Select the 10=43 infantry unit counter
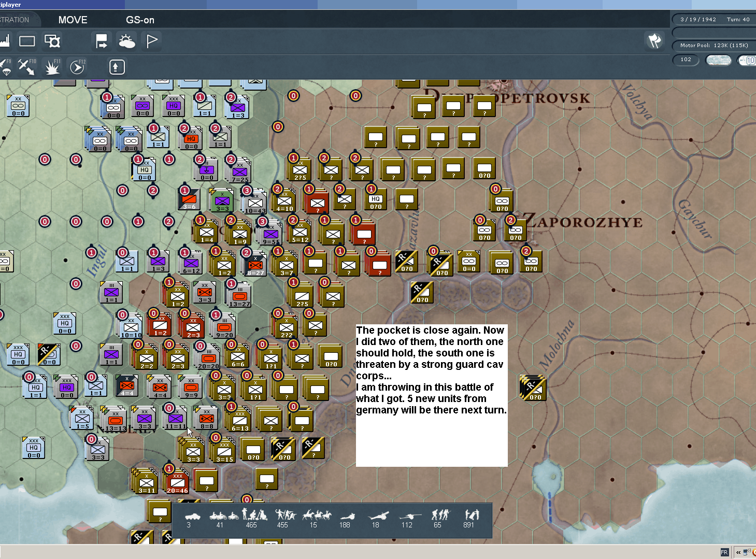The height and width of the screenshot is (559, 756). 255,203
